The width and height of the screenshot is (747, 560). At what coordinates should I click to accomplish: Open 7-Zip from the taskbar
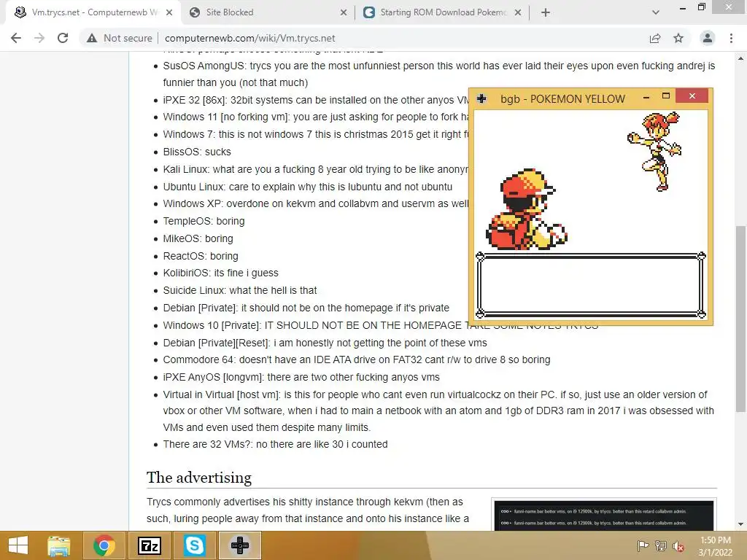point(149,545)
